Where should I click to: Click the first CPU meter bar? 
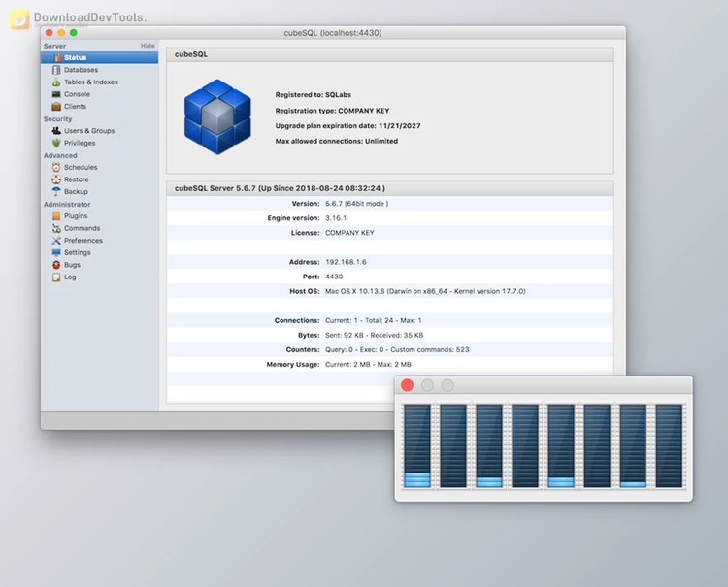[x=417, y=446]
